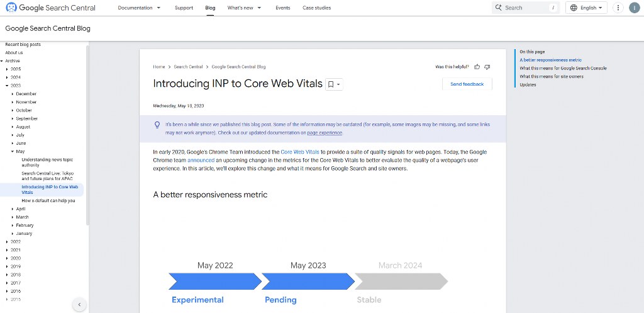Image resolution: width=644 pixels, height=313 pixels.
Task: Collapse May in the 2023 archive
Action: click(x=13, y=151)
